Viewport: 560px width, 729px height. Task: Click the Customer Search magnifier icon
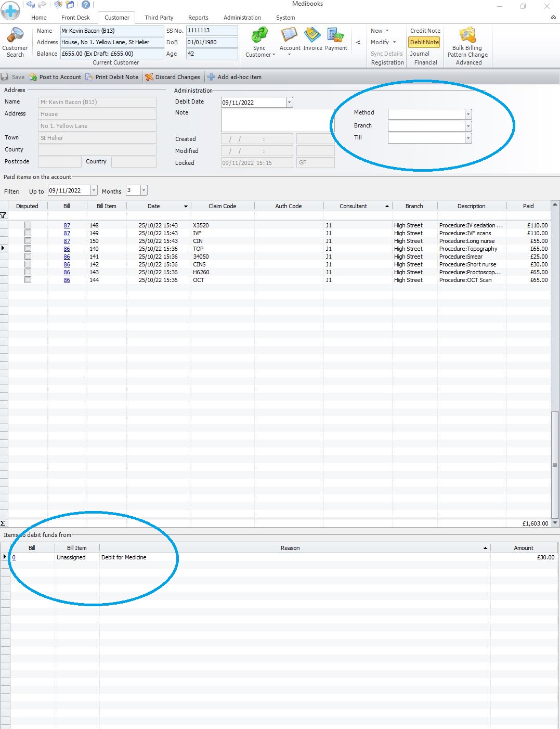[x=15, y=35]
